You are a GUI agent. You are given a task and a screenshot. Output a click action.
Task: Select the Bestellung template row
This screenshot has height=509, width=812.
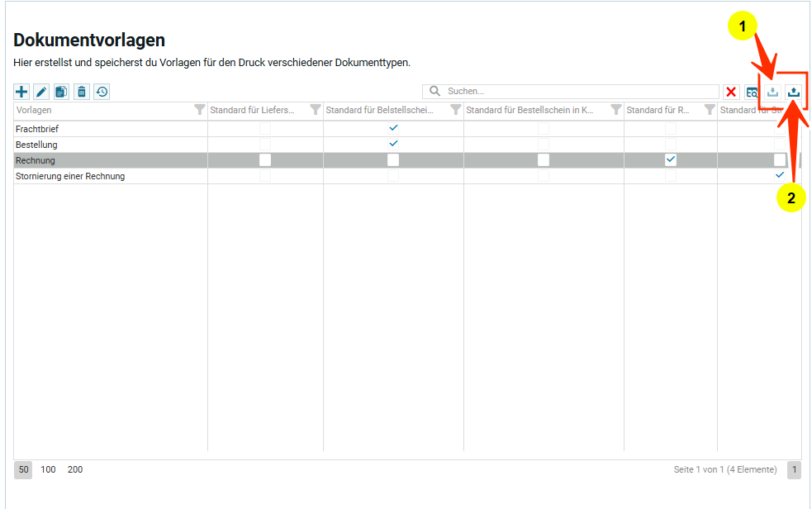36,145
